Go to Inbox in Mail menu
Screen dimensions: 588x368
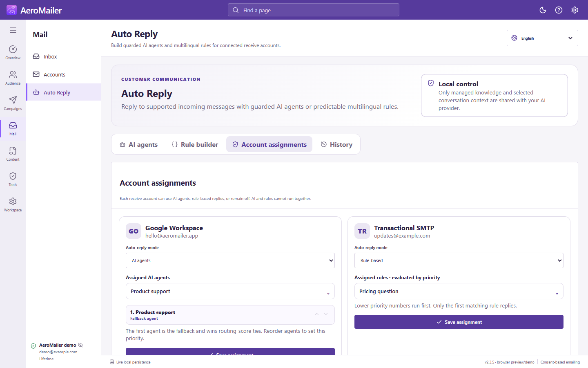tap(64, 56)
